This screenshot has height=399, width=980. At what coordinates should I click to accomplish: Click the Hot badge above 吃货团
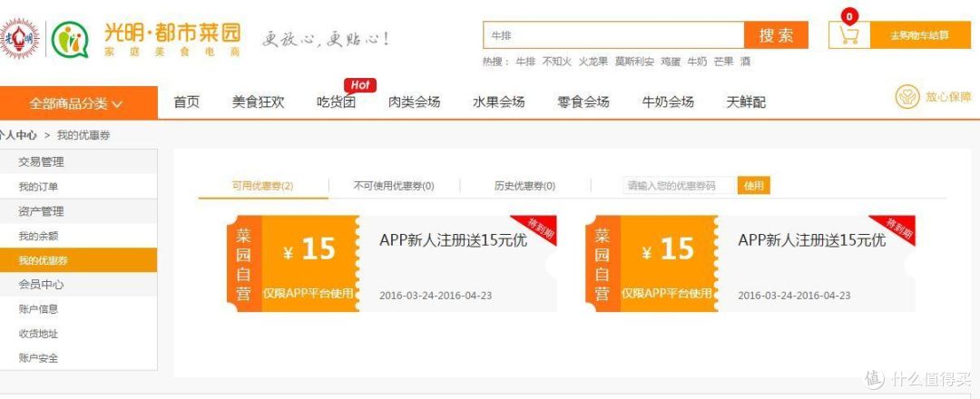pos(360,85)
